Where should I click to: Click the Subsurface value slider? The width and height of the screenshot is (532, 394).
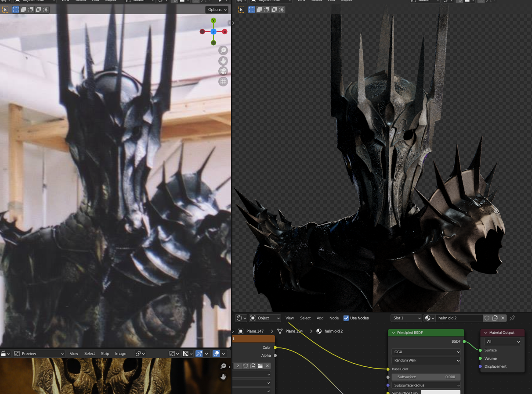click(426, 377)
